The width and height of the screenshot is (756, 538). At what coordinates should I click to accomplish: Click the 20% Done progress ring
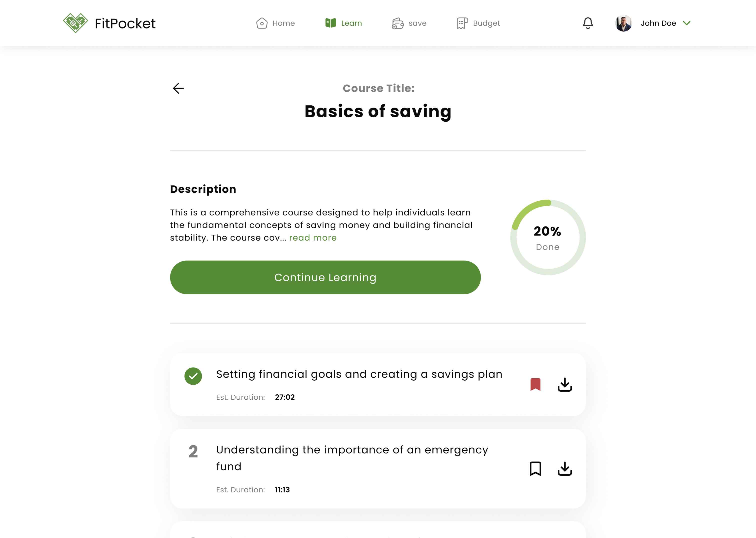(x=548, y=237)
